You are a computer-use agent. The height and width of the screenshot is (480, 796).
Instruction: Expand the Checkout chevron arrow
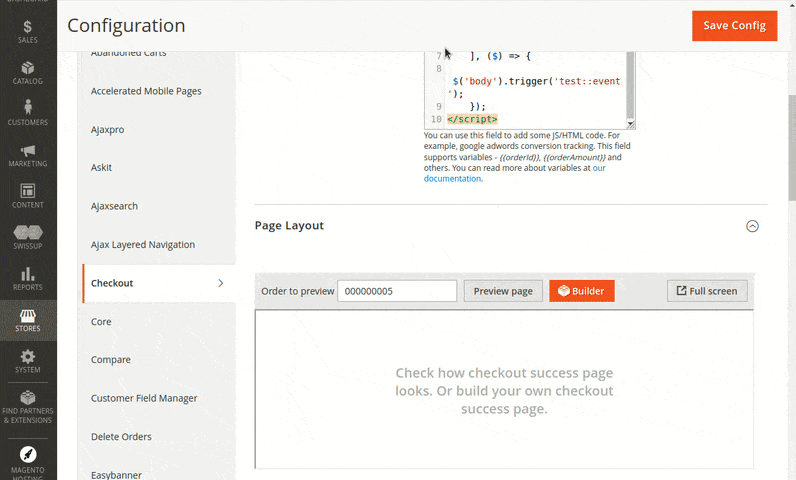(220, 283)
